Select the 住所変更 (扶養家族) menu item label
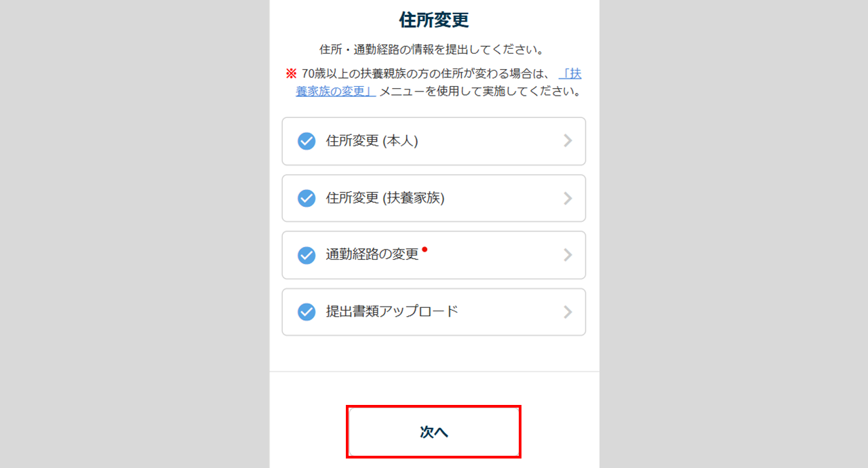Image resolution: width=868 pixels, height=468 pixels. click(385, 198)
